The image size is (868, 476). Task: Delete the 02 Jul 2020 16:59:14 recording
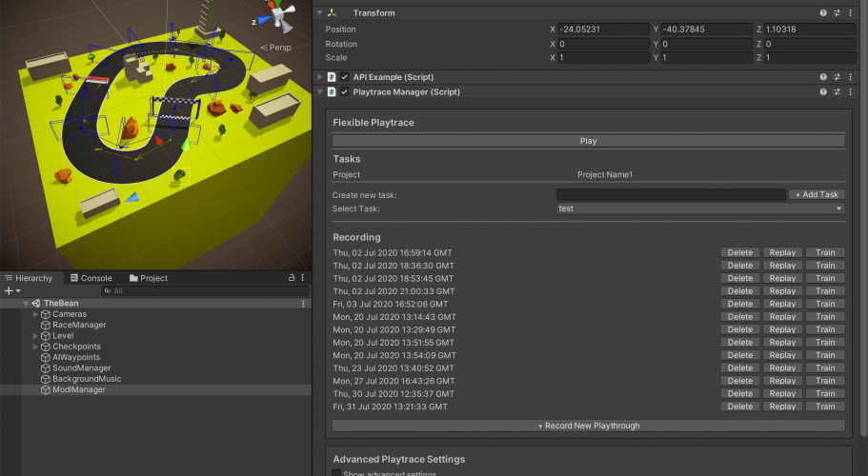point(740,252)
